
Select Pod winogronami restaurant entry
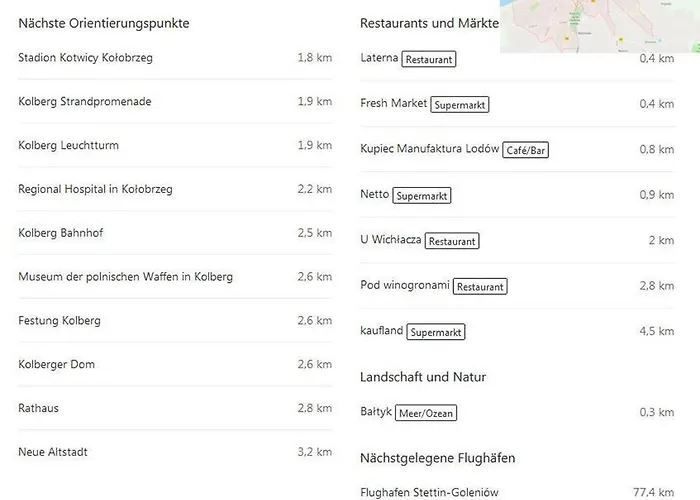click(405, 286)
